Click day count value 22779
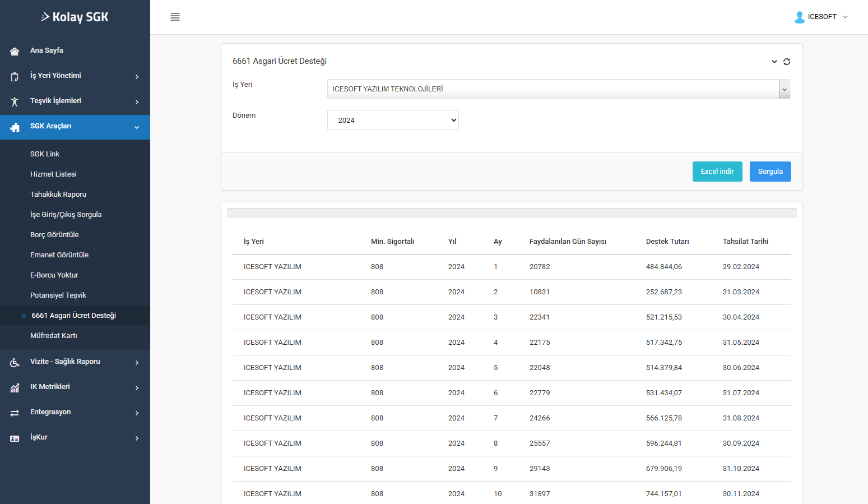Viewport: 868px width, 504px height. point(540,393)
